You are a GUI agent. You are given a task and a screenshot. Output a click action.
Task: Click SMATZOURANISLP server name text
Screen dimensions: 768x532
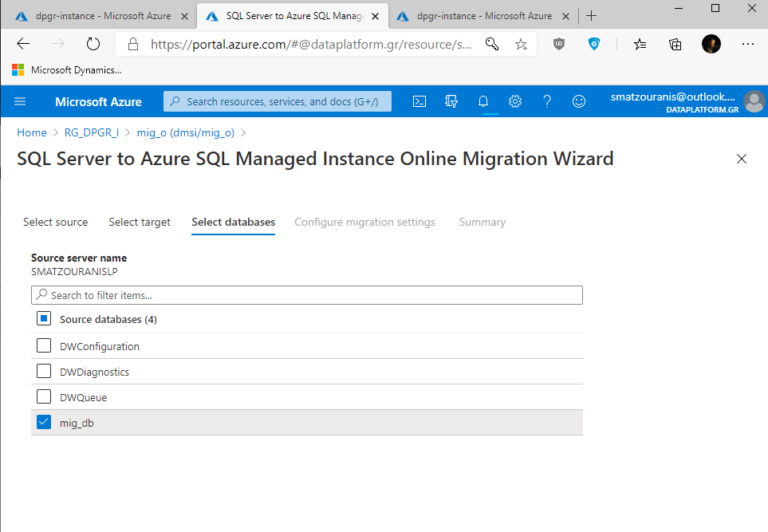74,271
